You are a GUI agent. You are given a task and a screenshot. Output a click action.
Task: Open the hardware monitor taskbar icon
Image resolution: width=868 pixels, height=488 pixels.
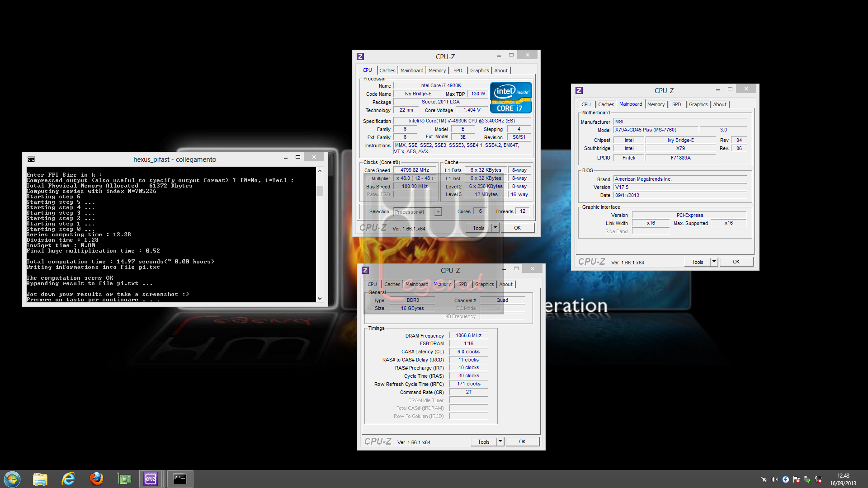click(124, 479)
